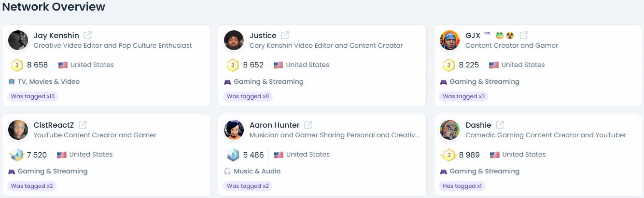Image resolution: width=644 pixels, height=198 pixels.
Task: Click the rank 3 badge next to 8 658
Action: coord(17,65)
